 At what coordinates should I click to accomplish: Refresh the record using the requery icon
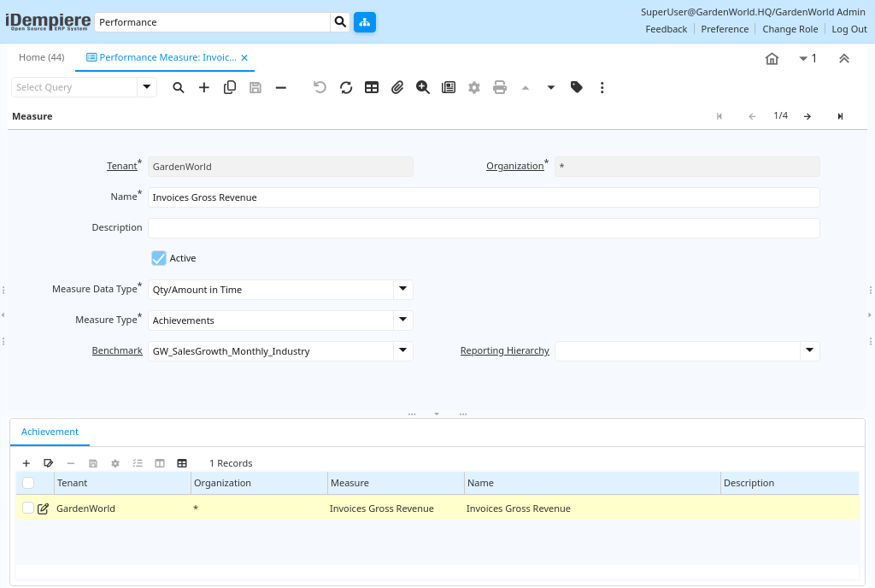[345, 86]
